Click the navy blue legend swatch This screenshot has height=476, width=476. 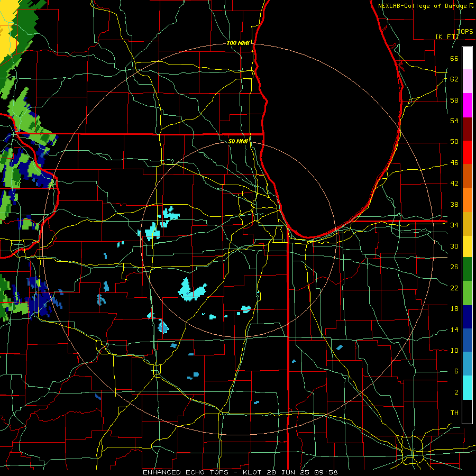[467, 317]
